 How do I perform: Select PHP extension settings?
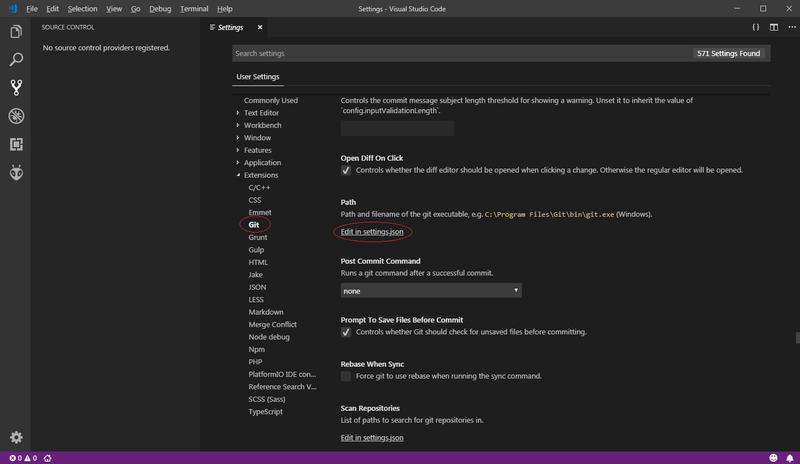tap(255, 362)
